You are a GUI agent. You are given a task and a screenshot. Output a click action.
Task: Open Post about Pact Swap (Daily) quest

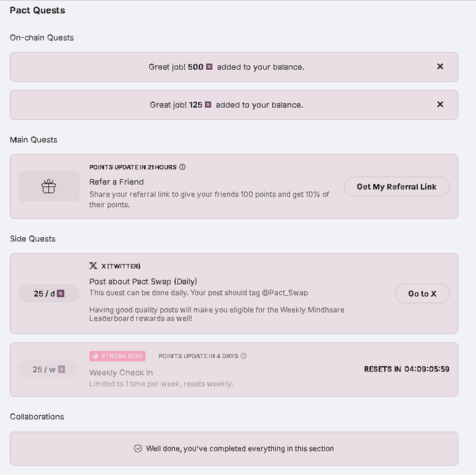pyautogui.click(x=143, y=281)
